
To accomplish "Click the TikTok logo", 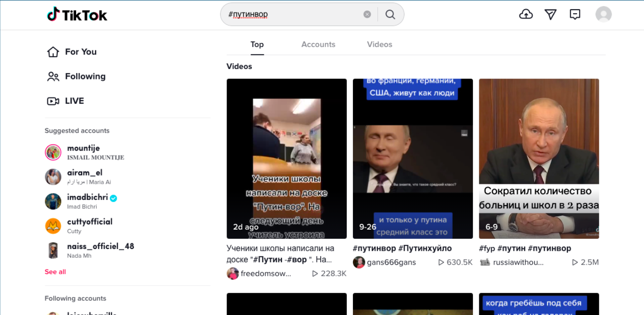I will [x=77, y=15].
